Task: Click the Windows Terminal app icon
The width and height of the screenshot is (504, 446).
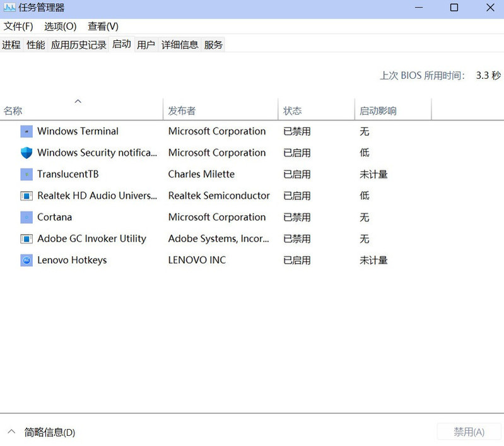Action: tap(26, 131)
